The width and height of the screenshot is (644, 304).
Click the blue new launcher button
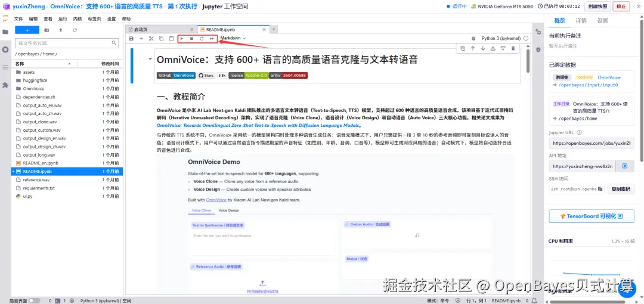point(27,30)
